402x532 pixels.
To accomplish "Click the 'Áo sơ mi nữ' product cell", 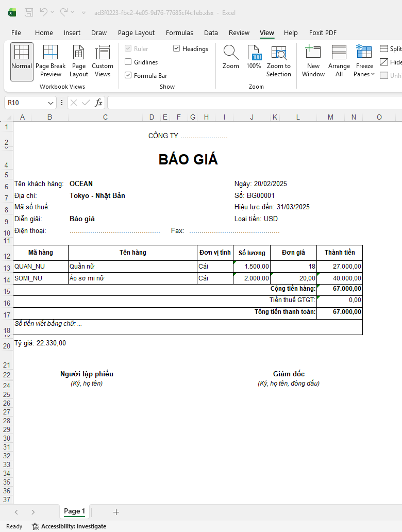I will pos(132,278).
